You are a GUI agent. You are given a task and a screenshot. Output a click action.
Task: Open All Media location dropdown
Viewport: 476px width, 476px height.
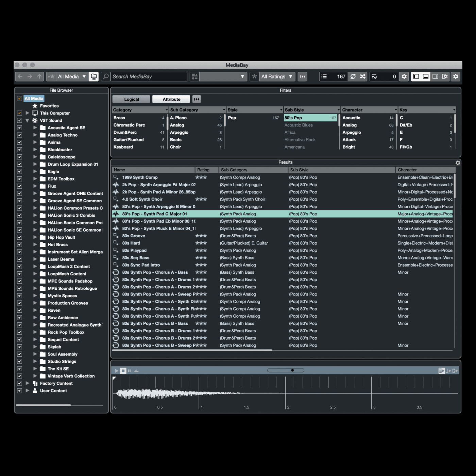pos(72,76)
